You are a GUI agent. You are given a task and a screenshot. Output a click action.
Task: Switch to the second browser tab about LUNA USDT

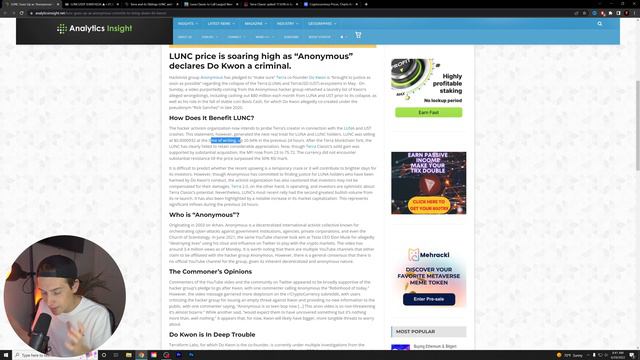92,4
